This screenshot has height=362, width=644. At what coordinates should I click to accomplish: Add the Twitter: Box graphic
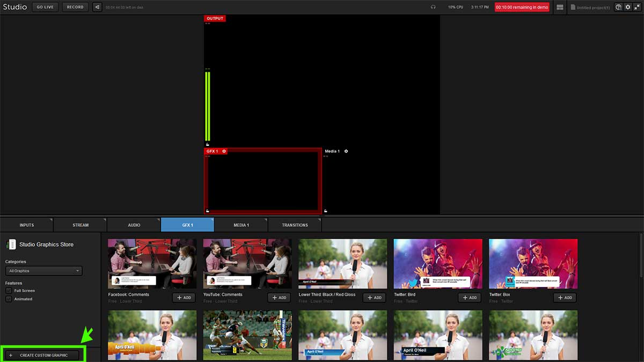[565, 298]
